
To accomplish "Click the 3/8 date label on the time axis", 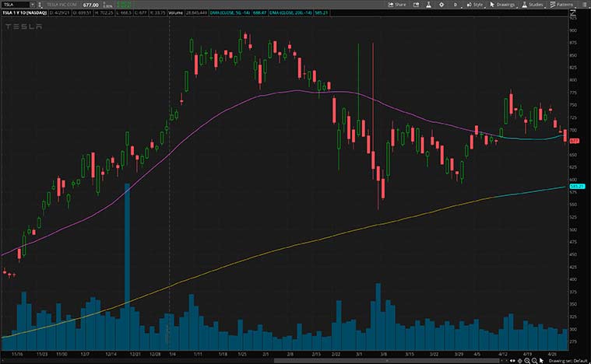I will click(x=384, y=354).
